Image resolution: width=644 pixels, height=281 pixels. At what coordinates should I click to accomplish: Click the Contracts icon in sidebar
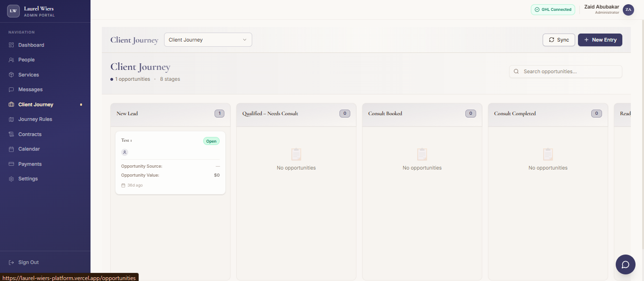point(11,134)
